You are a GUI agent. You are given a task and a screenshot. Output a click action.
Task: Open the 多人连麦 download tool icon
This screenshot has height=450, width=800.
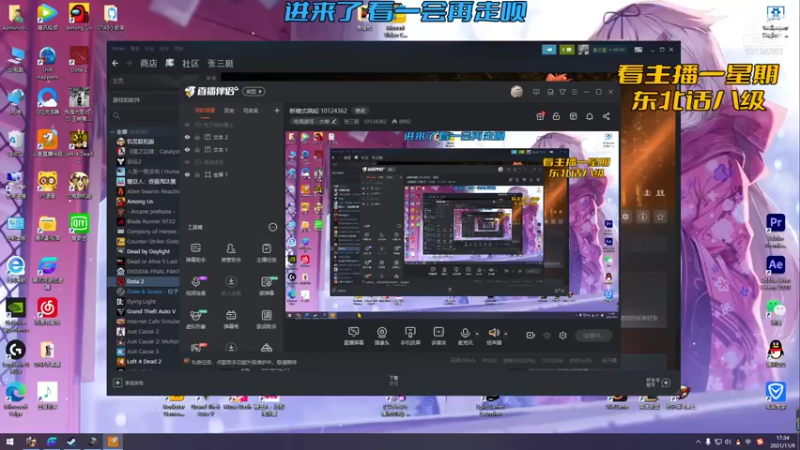(x=231, y=286)
